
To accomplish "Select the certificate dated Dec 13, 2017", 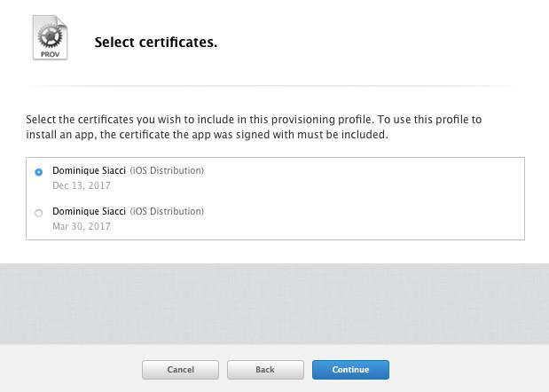I will tap(38, 172).
